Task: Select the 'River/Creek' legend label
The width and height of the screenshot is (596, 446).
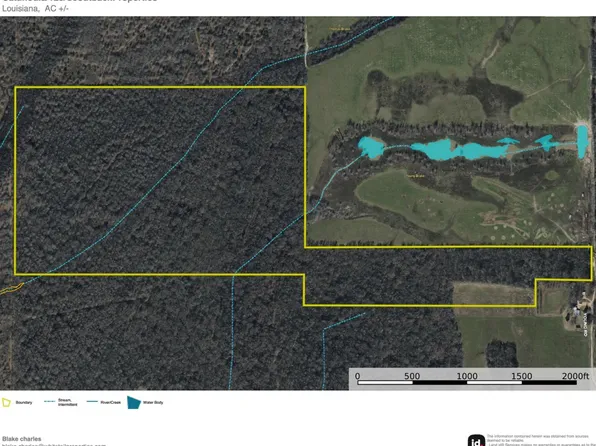Action: tap(111, 402)
